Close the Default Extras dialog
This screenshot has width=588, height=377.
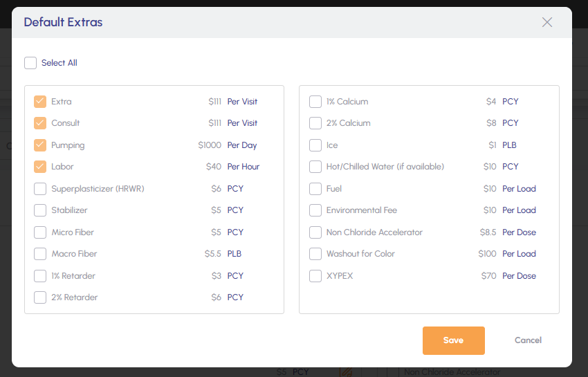(547, 22)
